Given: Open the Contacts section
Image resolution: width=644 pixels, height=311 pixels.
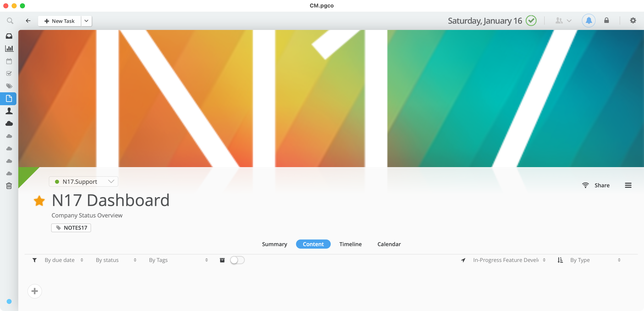Looking at the screenshot, I should pyautogui.click(x=9, y=111).
